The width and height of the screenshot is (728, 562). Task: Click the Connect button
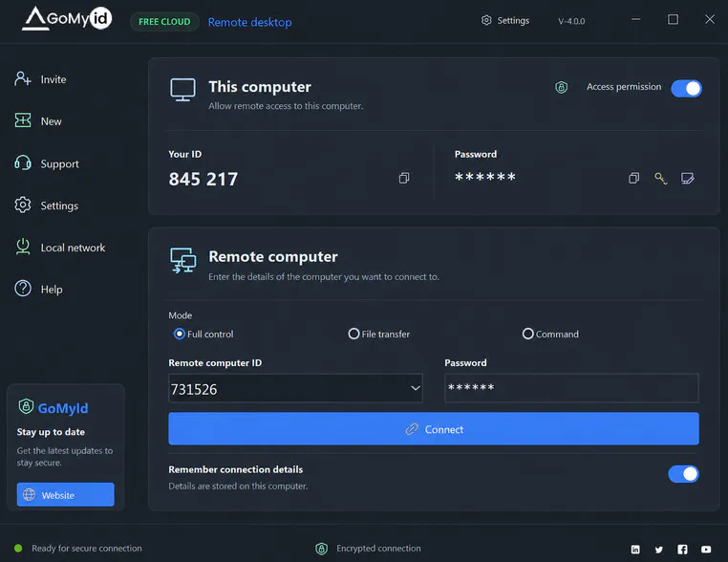pyautogui.click(x=434, y=429)
